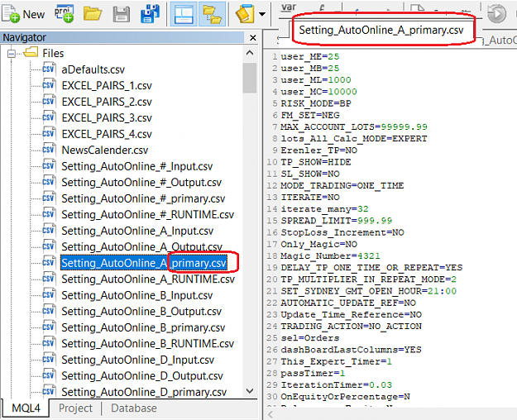This screenshot has width=517, height=420.
Task: Select highlighted Setting_AutoOnline_A_primary.csv row
Action: tap(144, 263)
